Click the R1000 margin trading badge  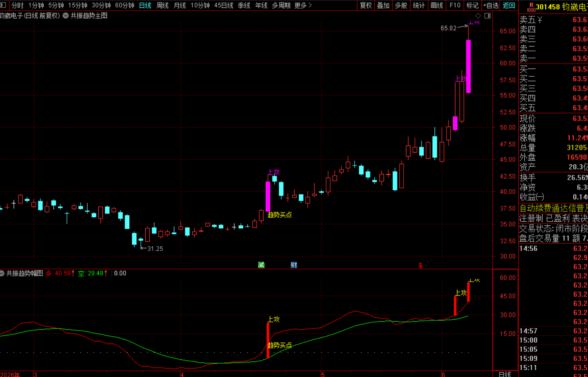(x=531, y=7)
